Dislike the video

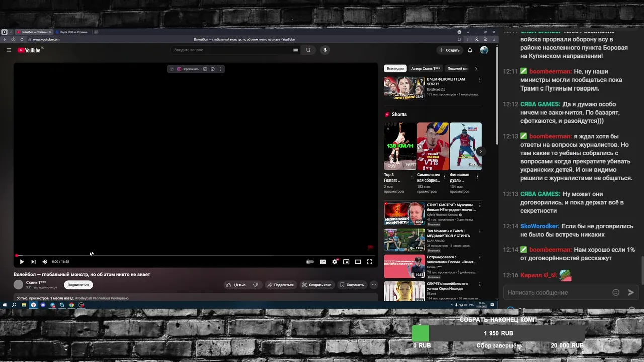click(256, 285)
